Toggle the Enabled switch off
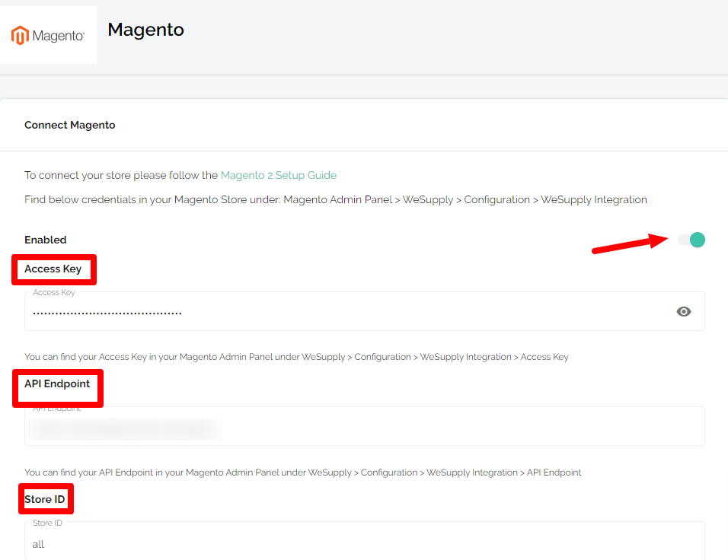Image resolution: width=728 pixels, height=560 pixels. pos(691,240)
